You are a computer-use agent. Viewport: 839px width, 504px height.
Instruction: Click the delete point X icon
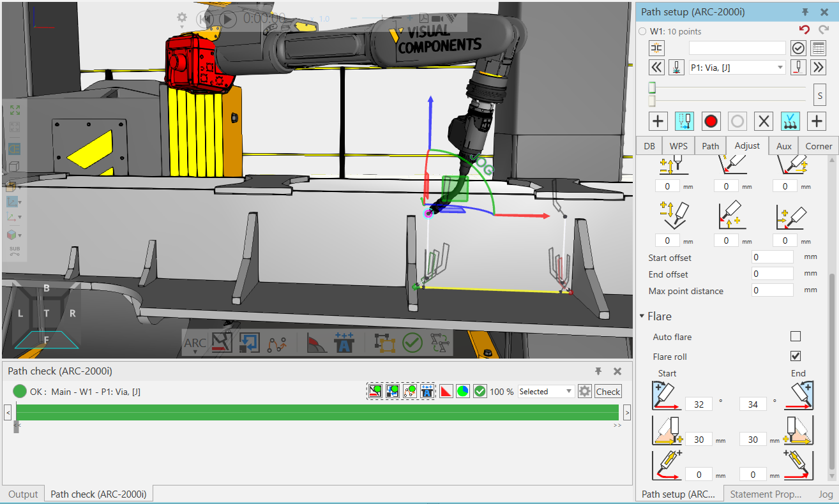click(764, 121)
